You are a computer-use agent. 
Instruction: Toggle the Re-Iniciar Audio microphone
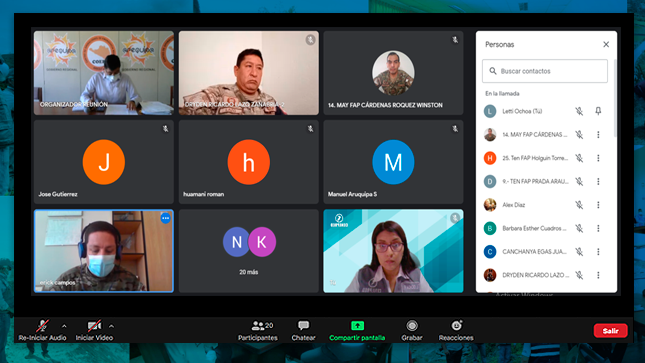[x=42, y=326]
